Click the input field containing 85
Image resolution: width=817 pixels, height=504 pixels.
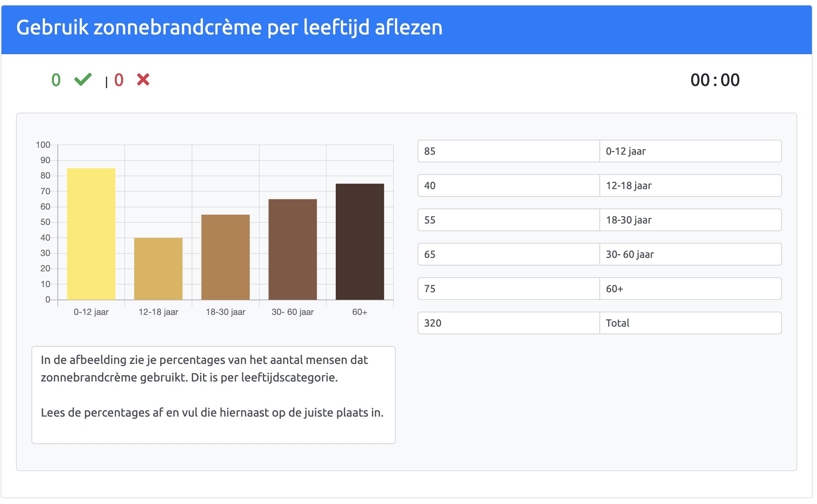(x=508, y=151)
